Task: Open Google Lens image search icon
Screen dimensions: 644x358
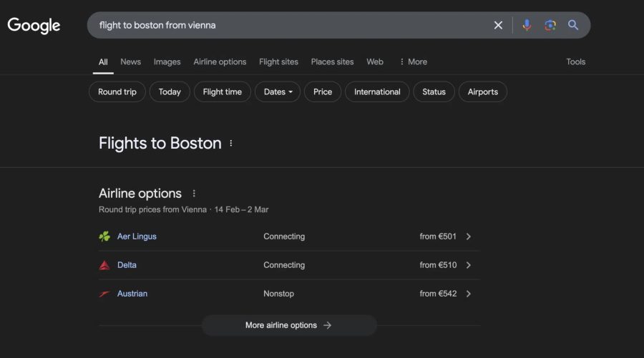Action: 550,26
